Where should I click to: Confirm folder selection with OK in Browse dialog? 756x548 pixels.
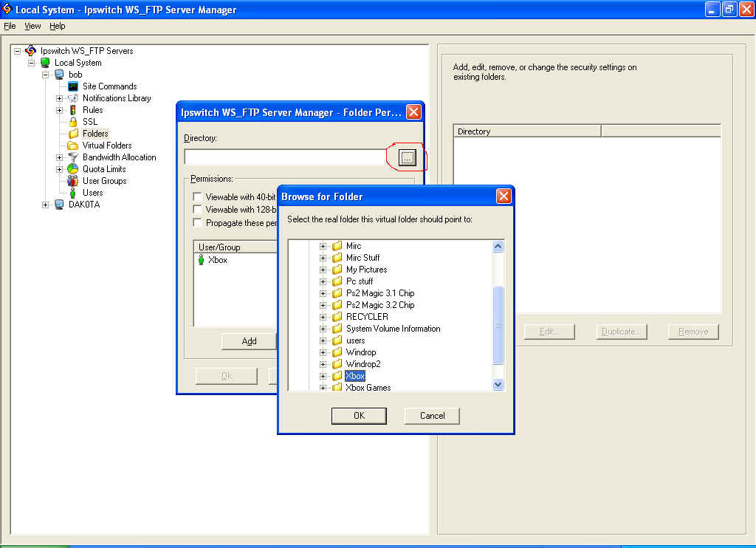(x=360, y=416)
